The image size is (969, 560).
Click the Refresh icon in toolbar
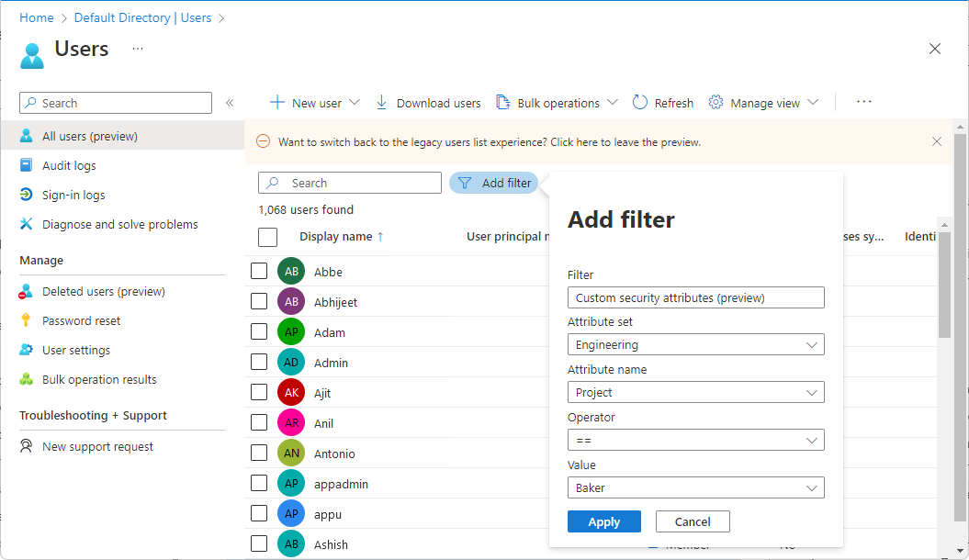639,103
